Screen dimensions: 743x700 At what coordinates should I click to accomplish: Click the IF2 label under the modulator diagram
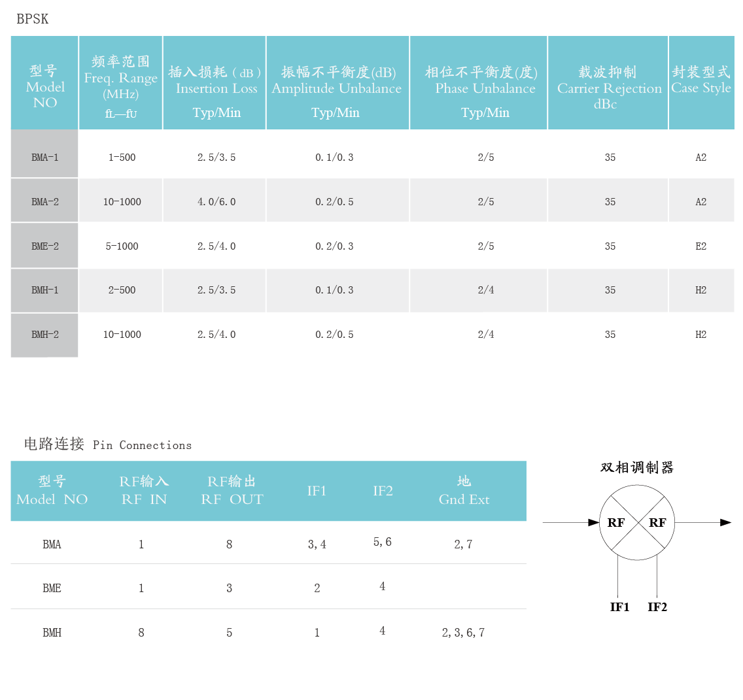(657, 607)
